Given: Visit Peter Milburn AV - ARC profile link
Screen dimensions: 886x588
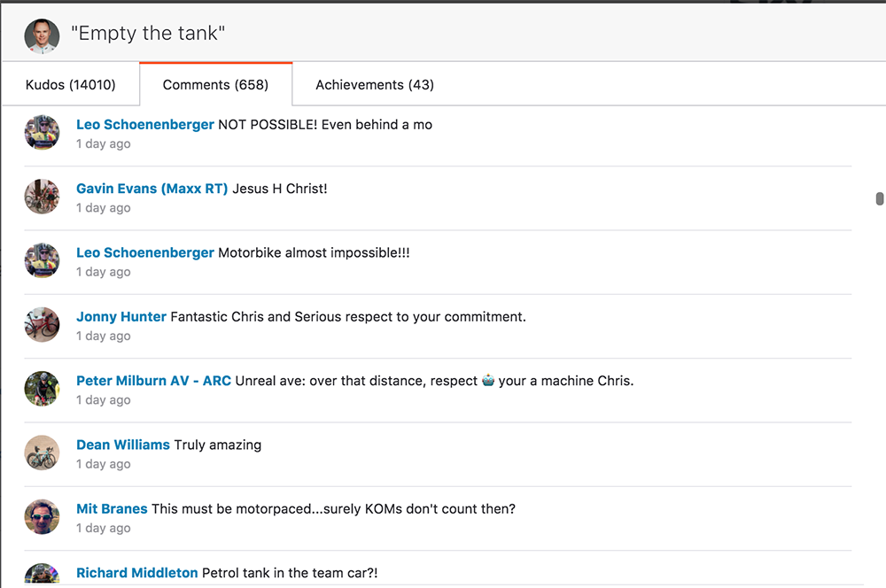Looking at the screenshot, I should (153, 381).
